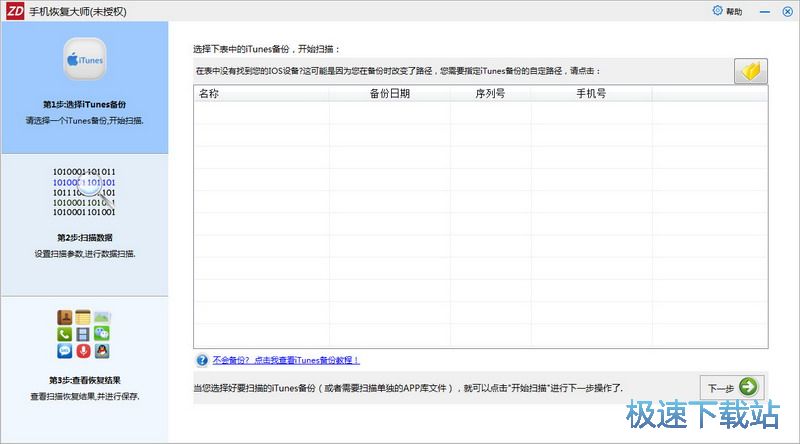Click the QQ penguin icon in step 3
Viewport: 800px width, 444px height.
pos(102,351)
